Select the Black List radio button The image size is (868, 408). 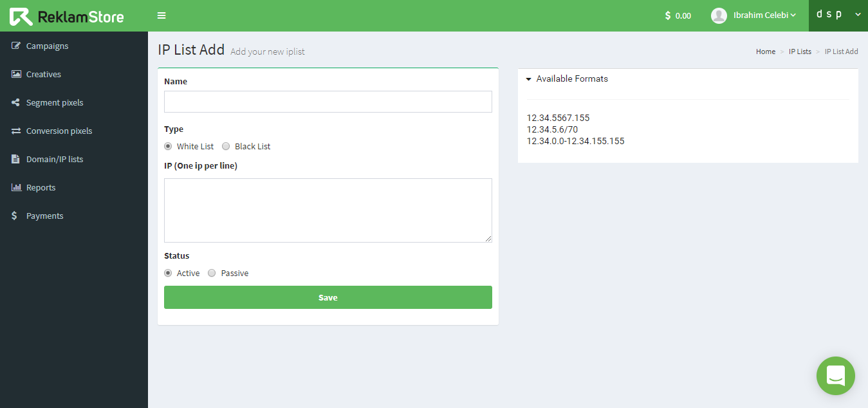click(x=226, y=146)
